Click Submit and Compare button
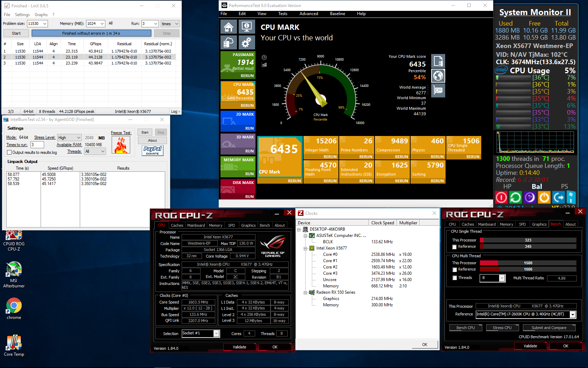Image resolution: width=588 pixels, height=368 pixels. (x=549, y=328)
